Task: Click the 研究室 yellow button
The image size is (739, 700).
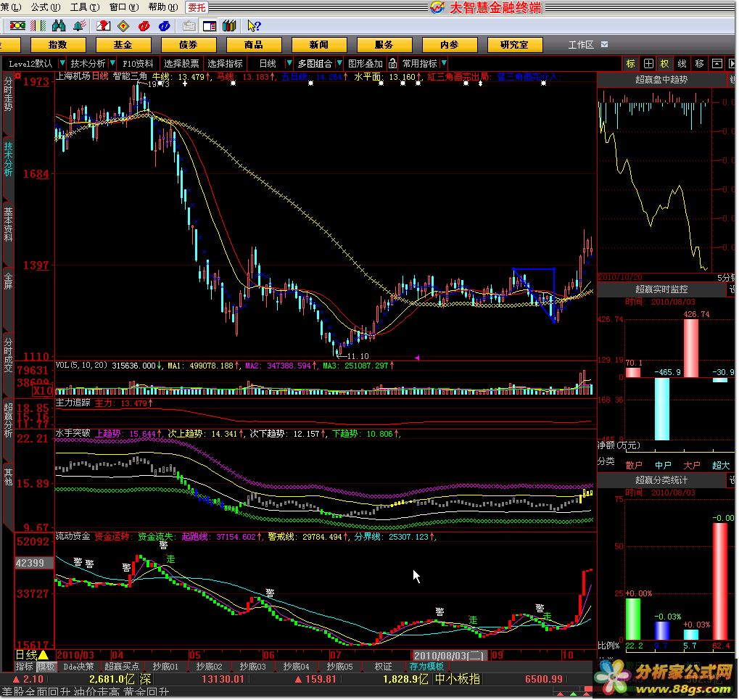Action: click(515, 45)
